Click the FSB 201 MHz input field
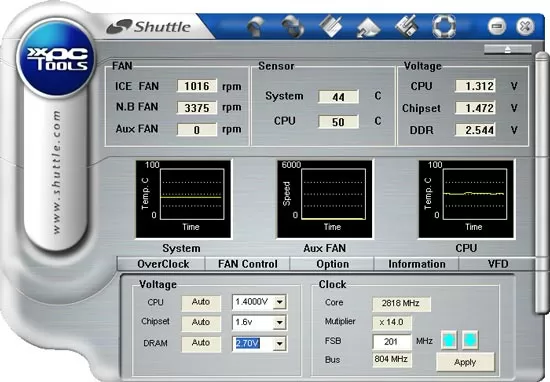 click(x=392, y=342)
